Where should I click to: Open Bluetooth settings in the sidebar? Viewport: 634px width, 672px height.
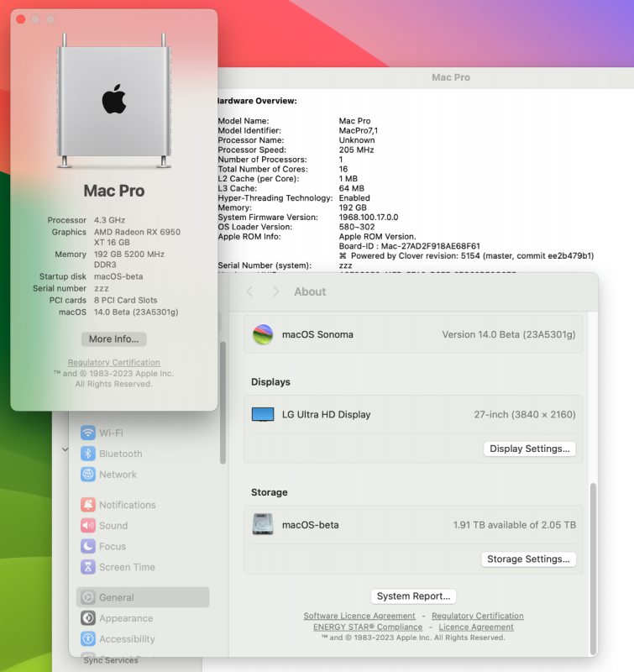143,454
